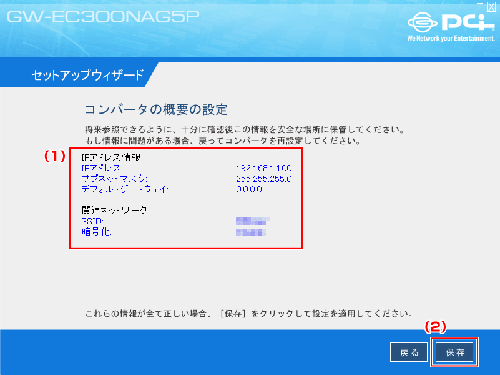Click the 保存 (Save) button
The width and height of the screenshot is (500, 375).
[x=455, y=352]
